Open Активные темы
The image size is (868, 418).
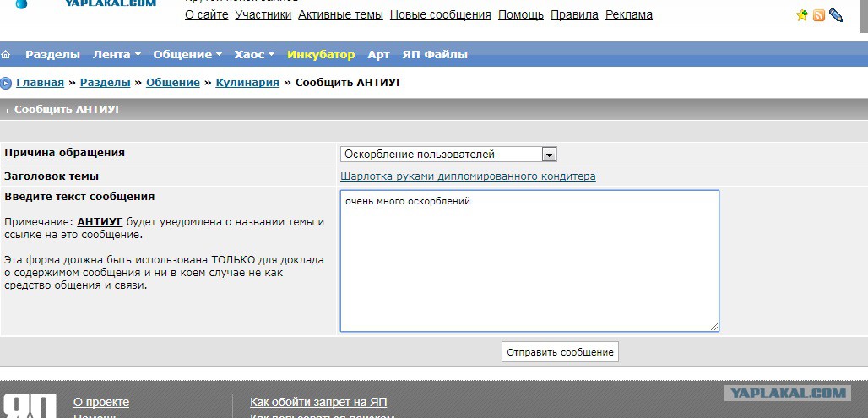tap(340, 15)
